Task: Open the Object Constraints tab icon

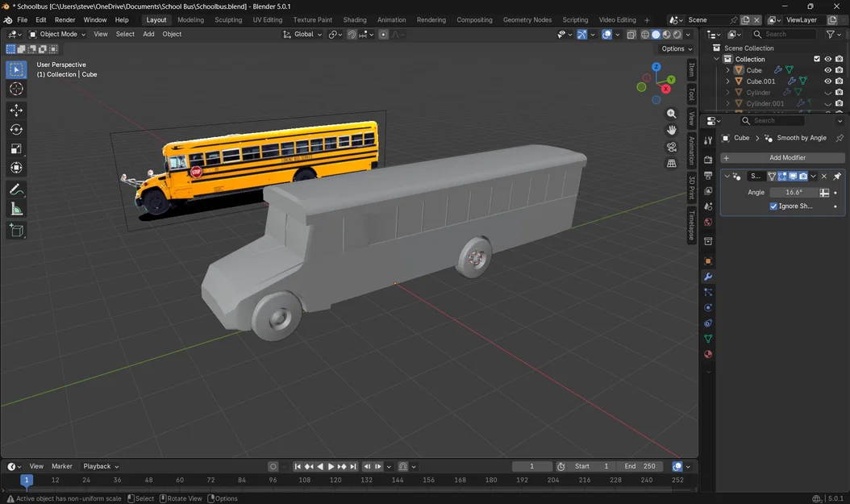Action: pyautogui.click(x=708, y=323)
